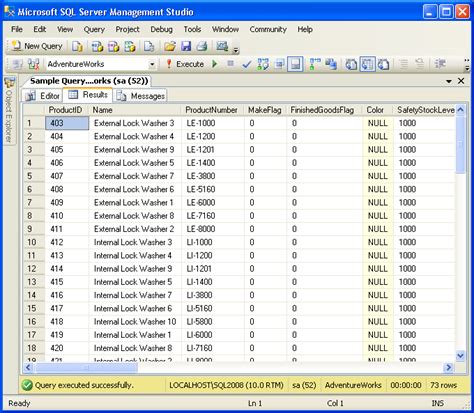Click the Color column header
The image size is (474, 413).
[377, 110]
